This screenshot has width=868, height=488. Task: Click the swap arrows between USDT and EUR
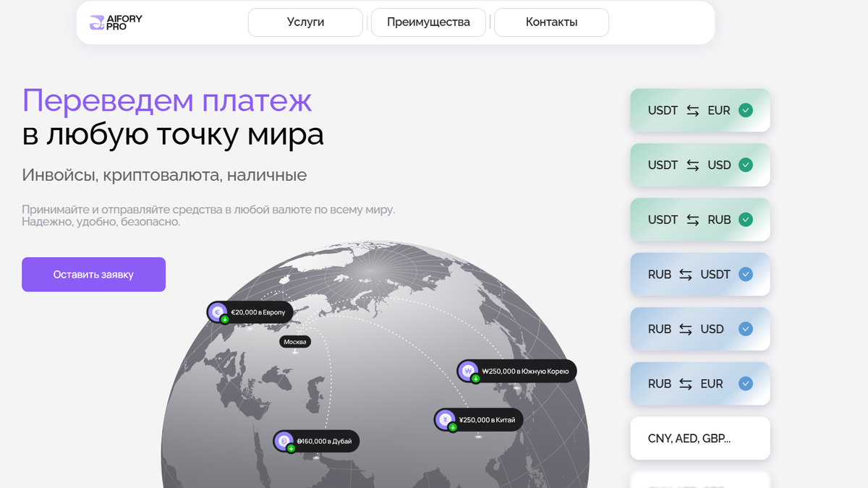pos(695,110)
